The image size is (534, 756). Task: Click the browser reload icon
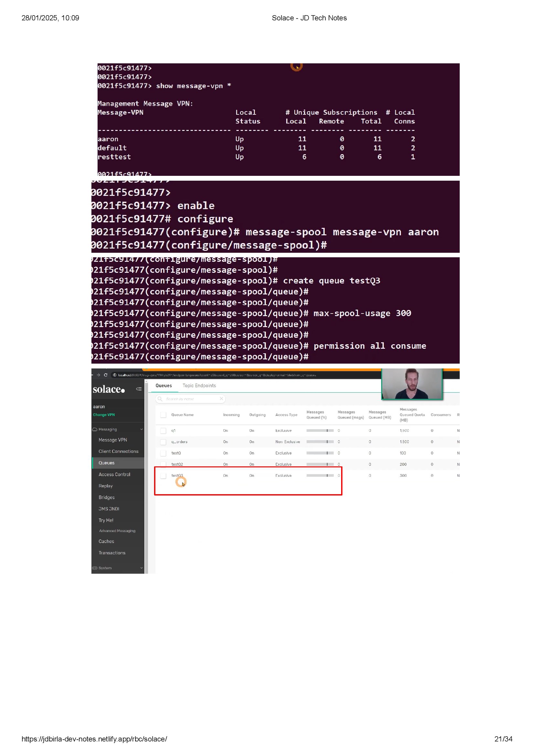pyautogui.click(x=106, y=375)
